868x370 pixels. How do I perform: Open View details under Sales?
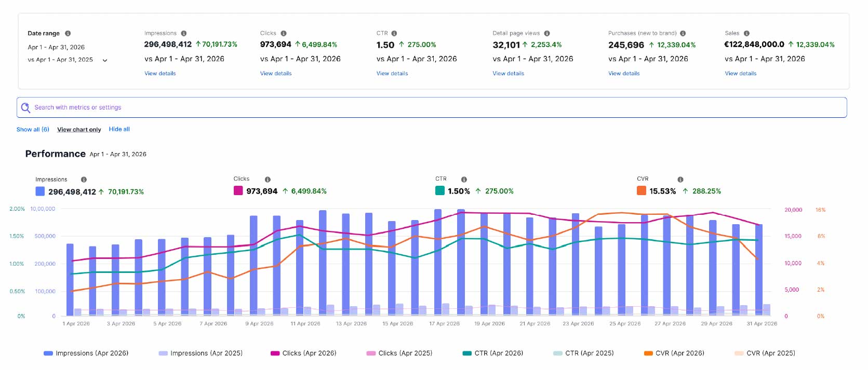point(741,74)
